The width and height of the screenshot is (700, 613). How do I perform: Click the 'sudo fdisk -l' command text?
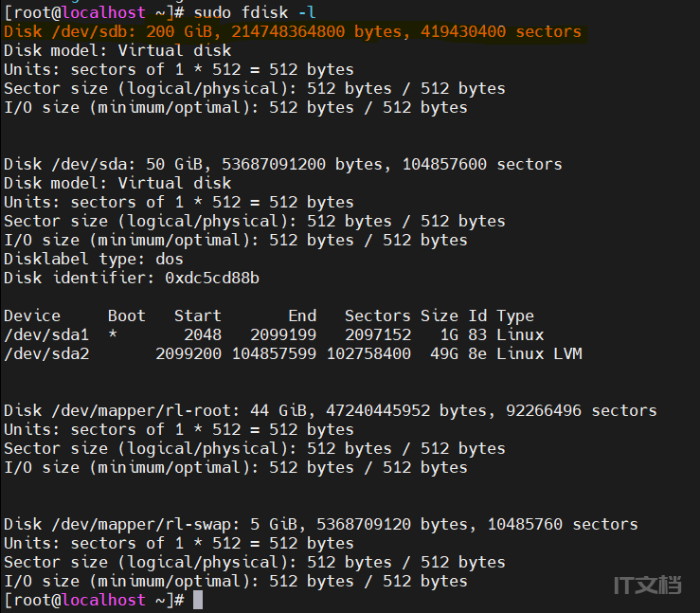(254, 12)
